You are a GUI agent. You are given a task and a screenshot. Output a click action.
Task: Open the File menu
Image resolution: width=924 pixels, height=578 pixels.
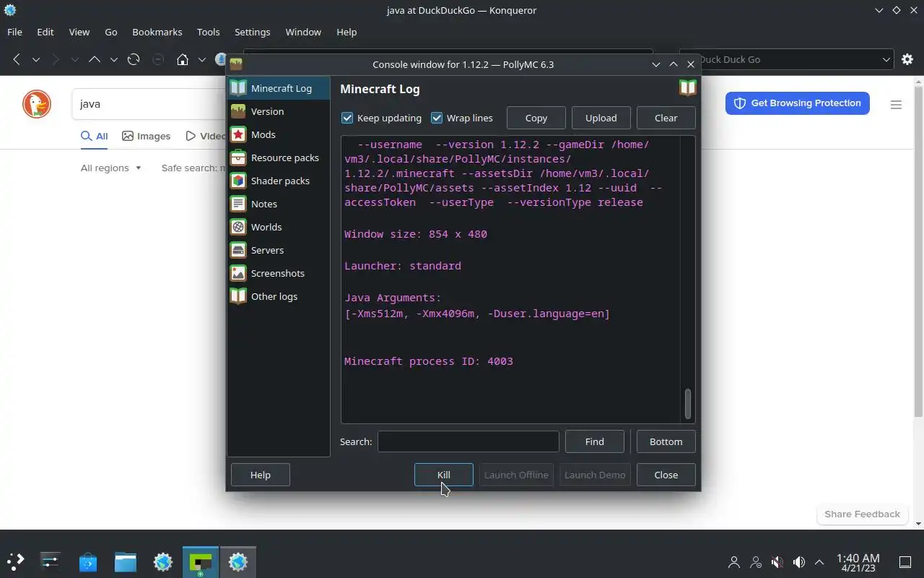coord(14,32)
